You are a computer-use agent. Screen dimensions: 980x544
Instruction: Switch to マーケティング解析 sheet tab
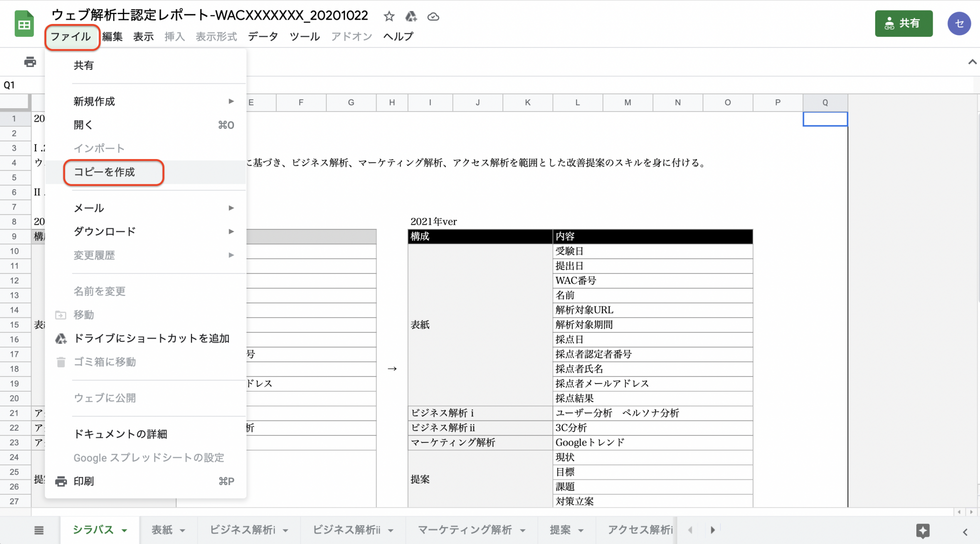(x=465, y=530)
